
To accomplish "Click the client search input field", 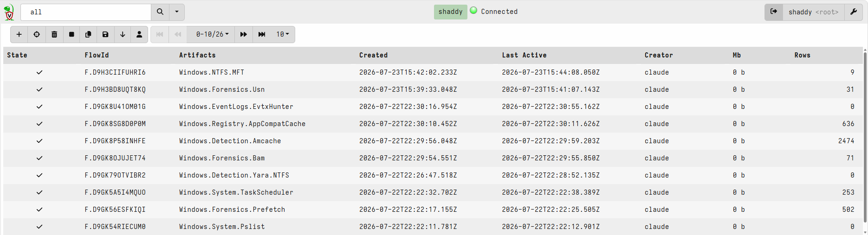I will pyautogui.click(x=86, y=12).
